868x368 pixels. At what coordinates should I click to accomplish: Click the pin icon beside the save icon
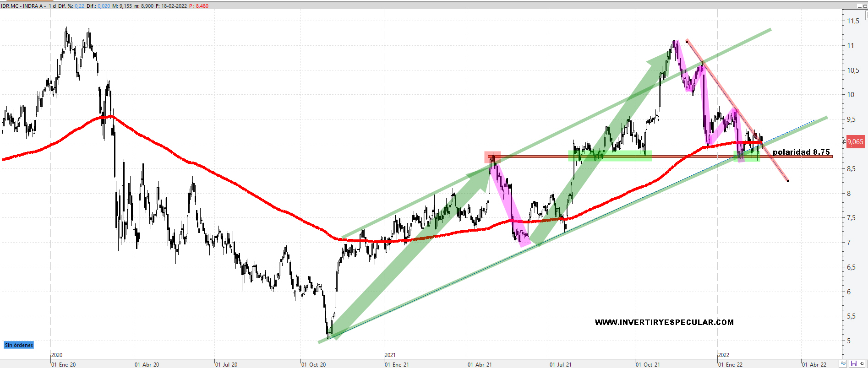pyautogui.click(x=862, y=363)
